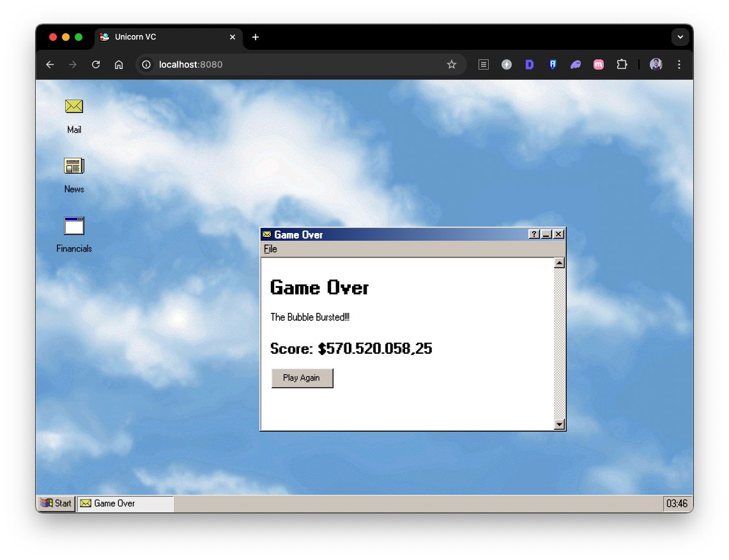Click the green fullscreen window button
Image resolution: width=729 pixels, height=560 pixels.
79,37
